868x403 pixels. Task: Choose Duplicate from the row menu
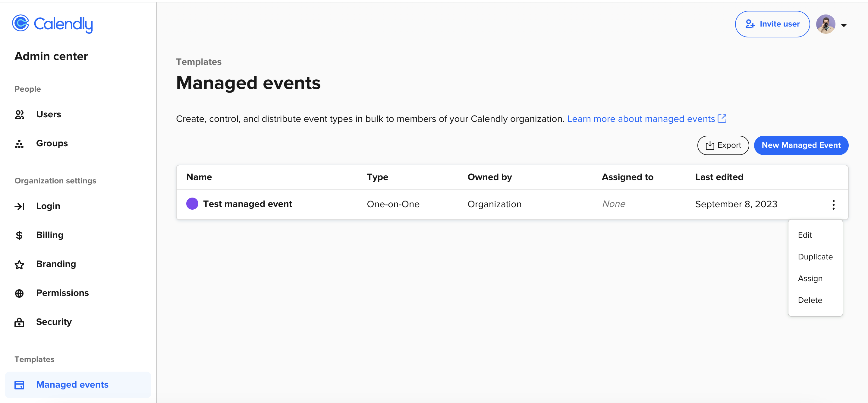coord(815,257)
